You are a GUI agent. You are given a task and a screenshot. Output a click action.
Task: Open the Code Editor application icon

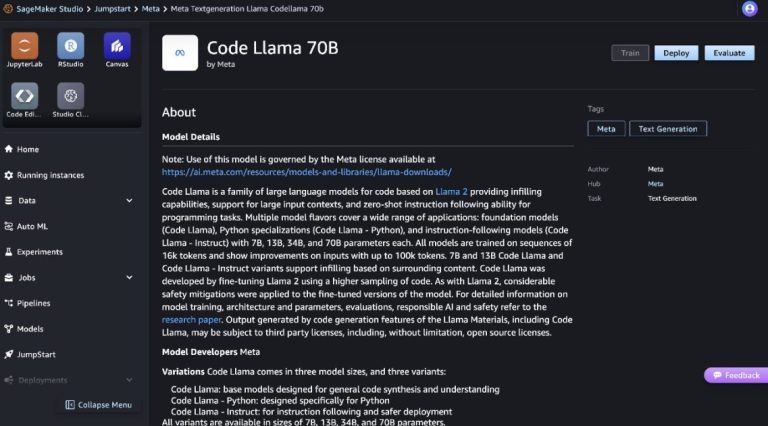click(x=25, y=96)
